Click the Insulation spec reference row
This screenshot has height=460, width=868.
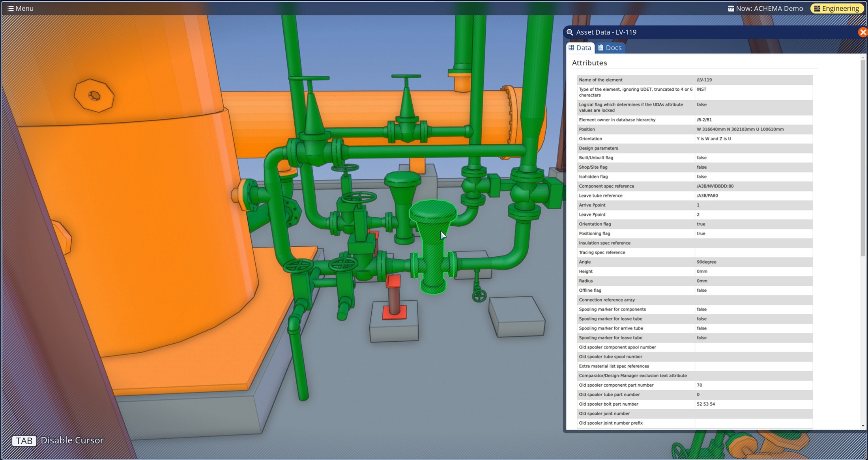coord(695,243)
